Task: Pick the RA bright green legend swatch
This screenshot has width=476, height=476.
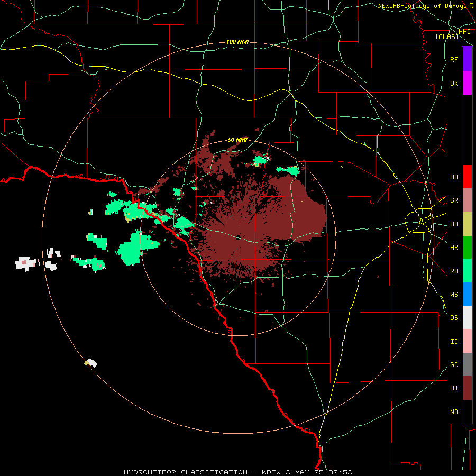Action: click(x=467, y=271)
